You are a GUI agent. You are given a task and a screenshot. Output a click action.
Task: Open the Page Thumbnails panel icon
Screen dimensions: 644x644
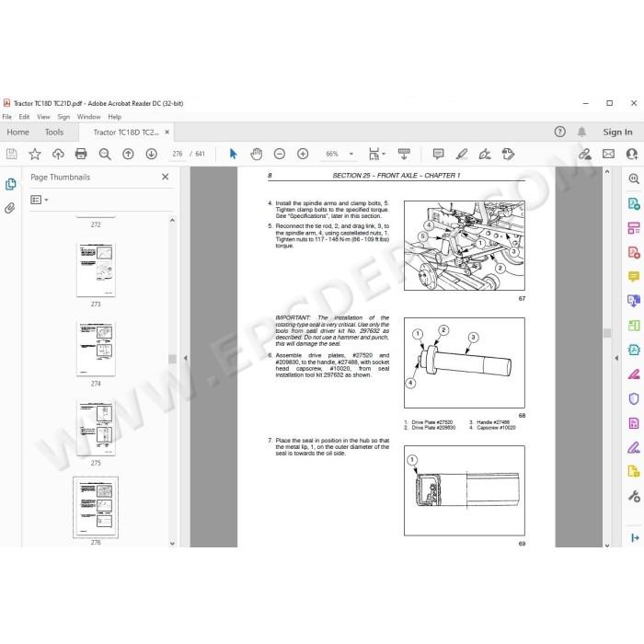11,184
